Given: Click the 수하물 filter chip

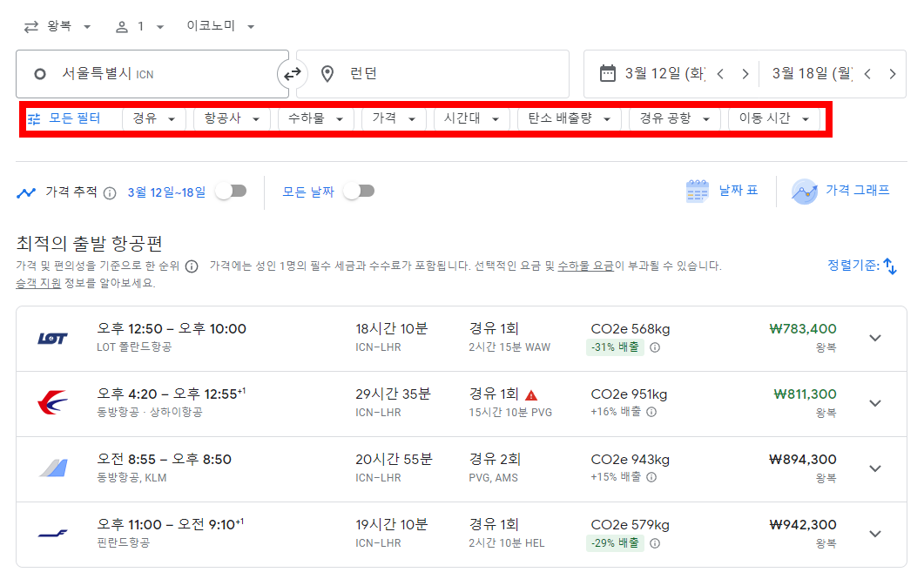Looking at the screenshot, I should [315, 118].
